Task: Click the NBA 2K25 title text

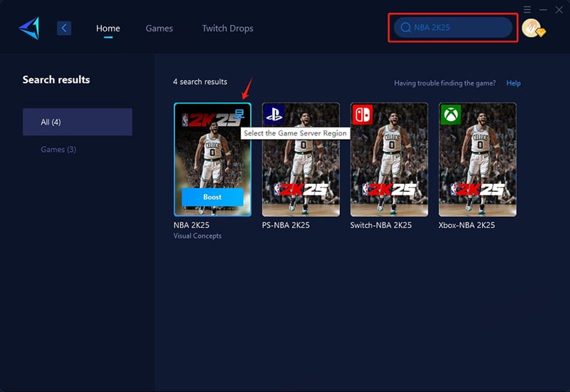Action: pos(192,225)
